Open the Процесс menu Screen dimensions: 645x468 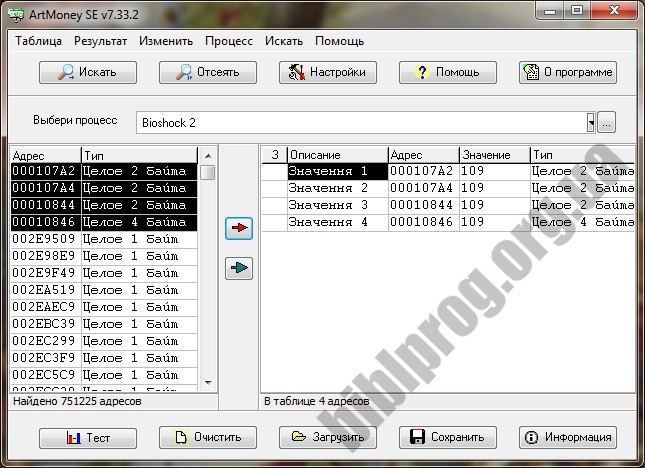coord(229,41)
